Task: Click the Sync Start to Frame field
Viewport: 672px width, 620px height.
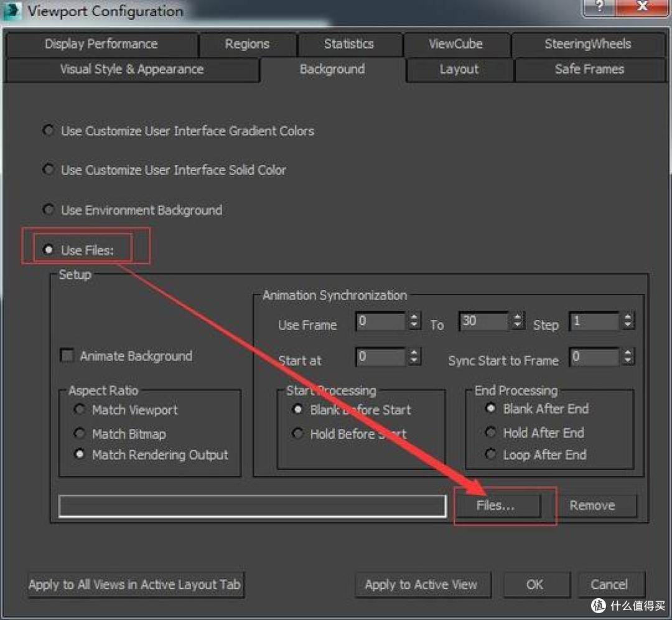Action: tap(594, 357)
